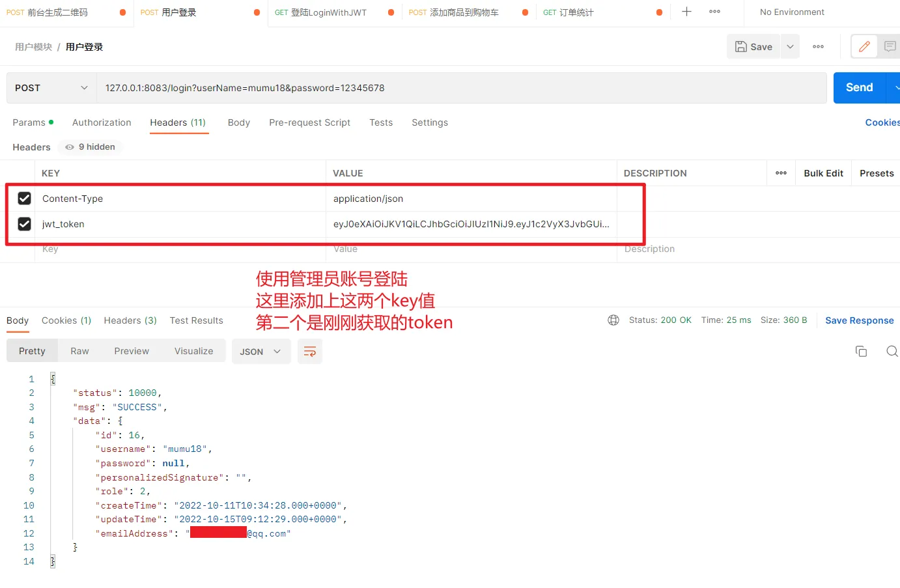Image resolution: width=900 pixels, height=588 pixels.
Task: Open the Tests tab
Action: (381, 122)
